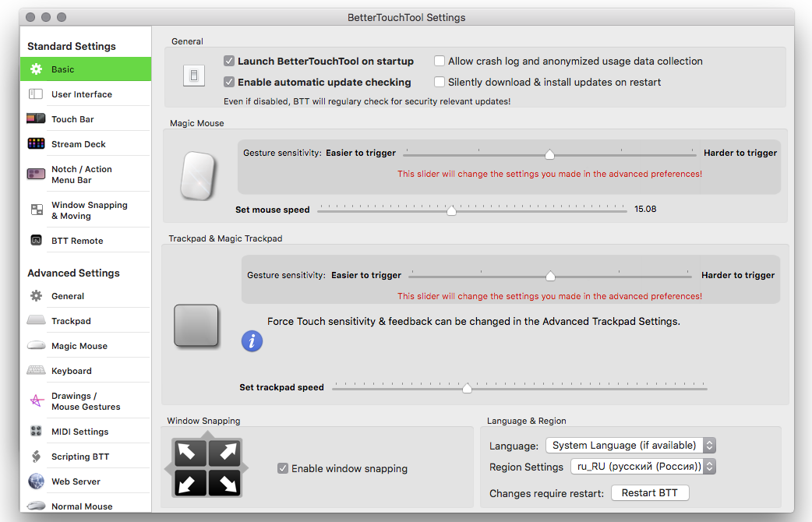
Task: Open Drawings / Mouse Gestures settings
Action: [x=86, y=400]
